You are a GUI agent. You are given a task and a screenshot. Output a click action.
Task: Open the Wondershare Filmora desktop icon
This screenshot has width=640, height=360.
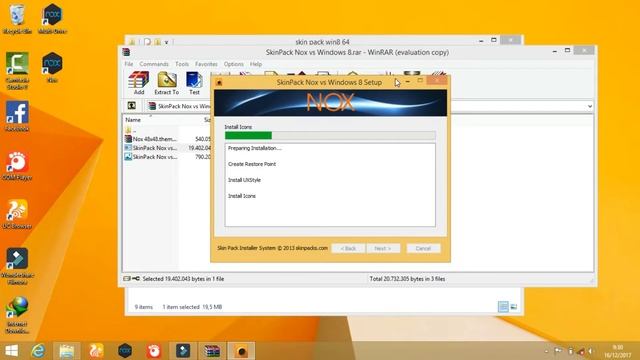pyautogui.click(x=17, y=266)
